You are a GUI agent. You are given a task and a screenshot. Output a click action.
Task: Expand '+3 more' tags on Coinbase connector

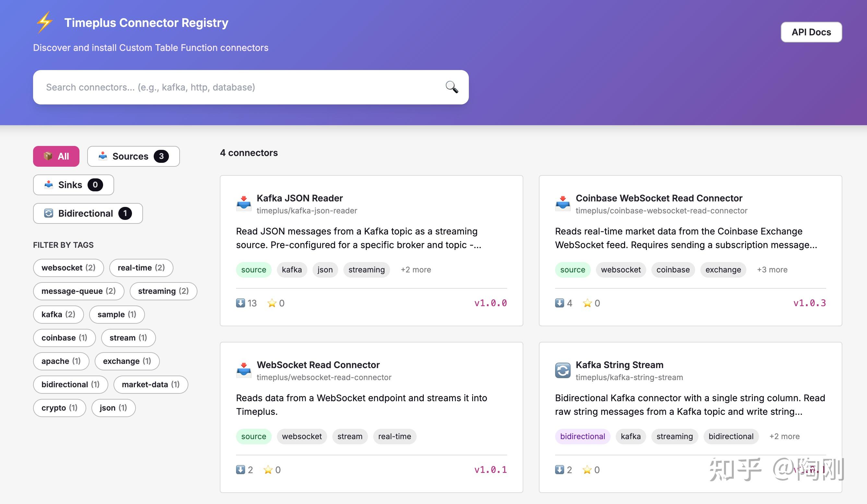[772, 270]
